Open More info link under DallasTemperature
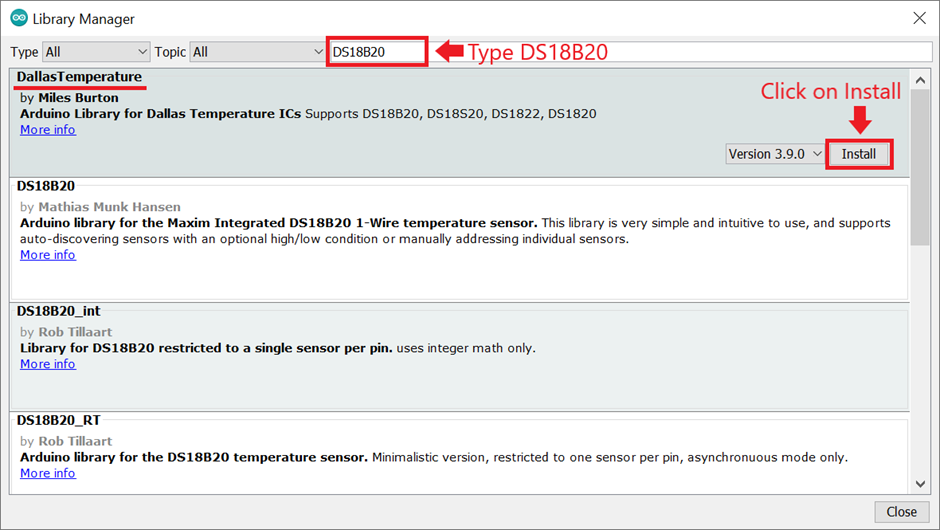940x530 pixels. point(47,130)
